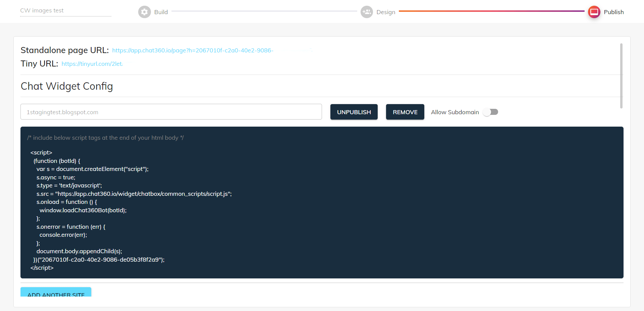
Task: Click the s.onerror = function line
Action: (x=71, y=227)
